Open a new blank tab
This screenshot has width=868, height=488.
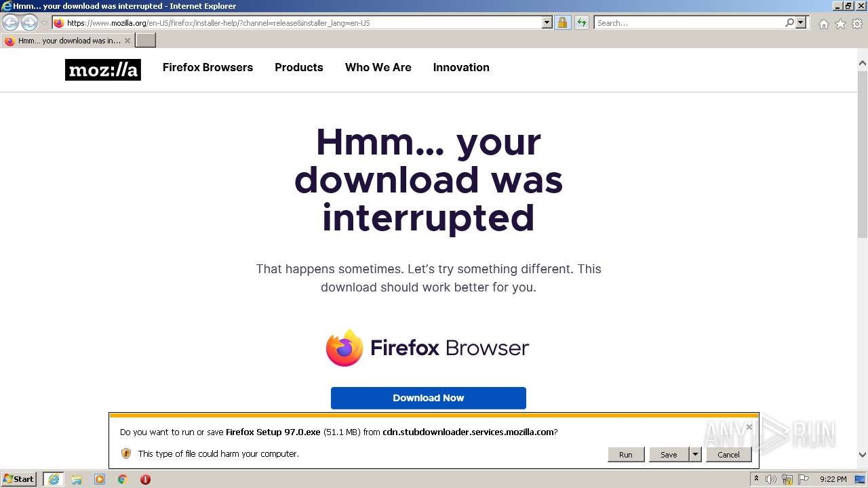(146, 41)
